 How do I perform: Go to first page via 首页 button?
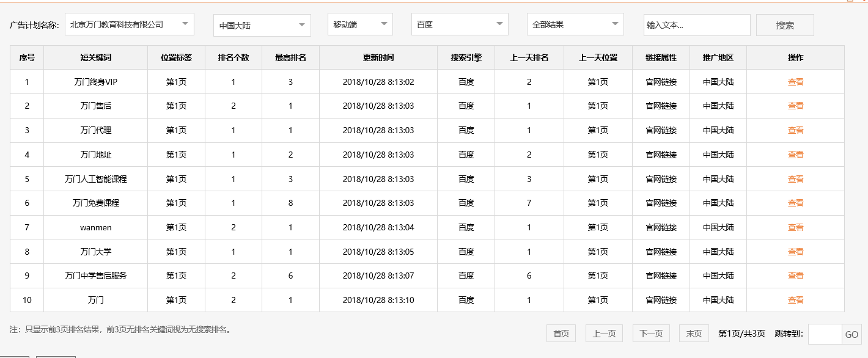[561, 333]
